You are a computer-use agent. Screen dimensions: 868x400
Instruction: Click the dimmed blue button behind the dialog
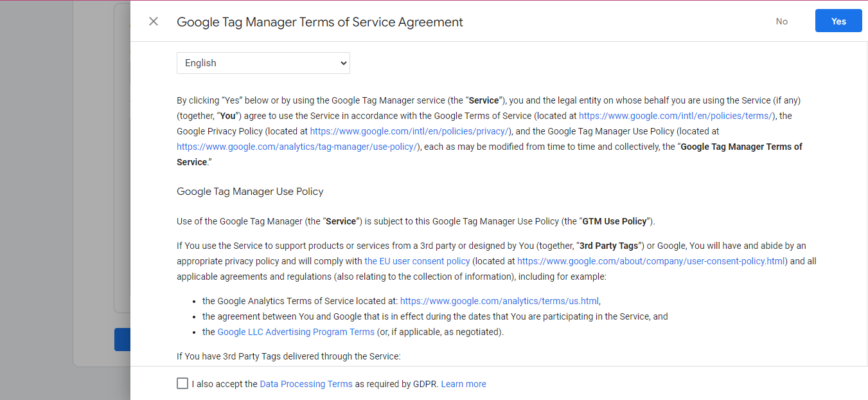[122, 340]
